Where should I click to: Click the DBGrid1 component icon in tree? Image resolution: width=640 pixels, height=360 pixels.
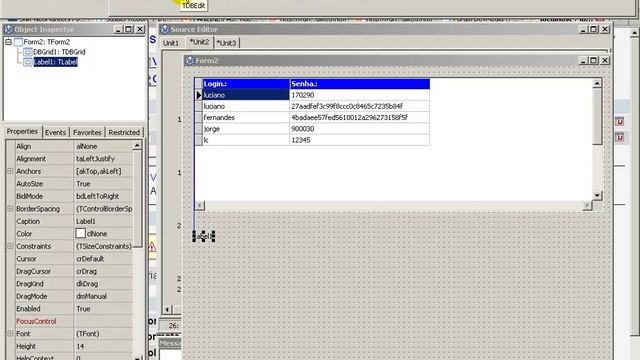point(28,52)
